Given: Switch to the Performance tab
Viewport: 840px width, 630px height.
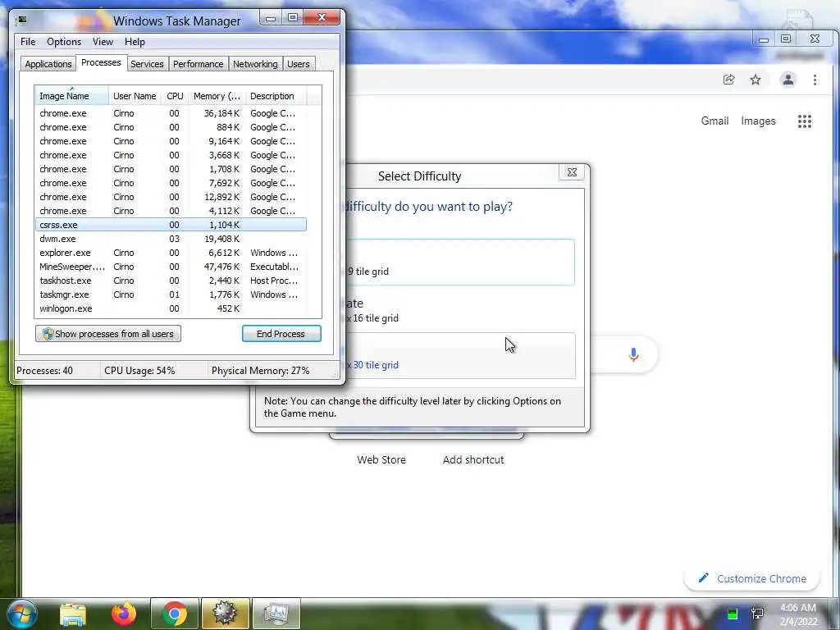Looking at the screenshot, I should (199, 64).
